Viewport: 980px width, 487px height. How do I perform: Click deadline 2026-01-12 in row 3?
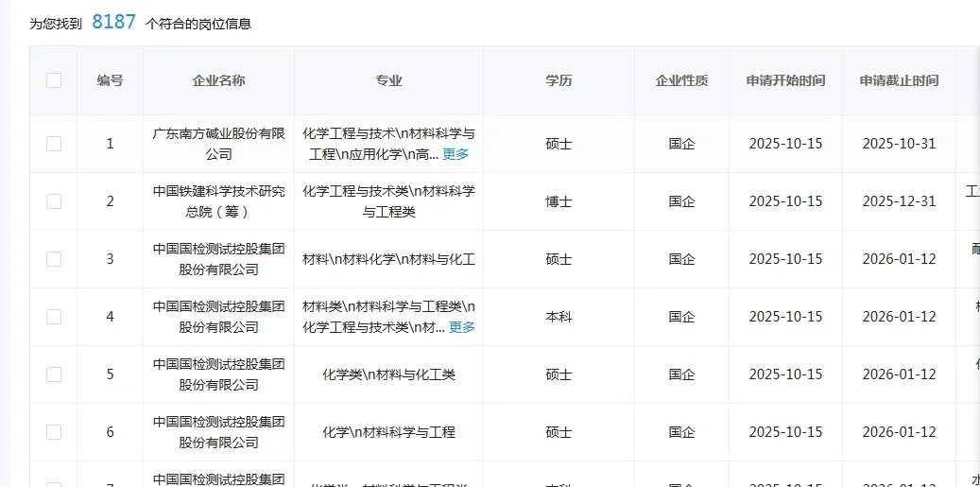coord(899,259)
